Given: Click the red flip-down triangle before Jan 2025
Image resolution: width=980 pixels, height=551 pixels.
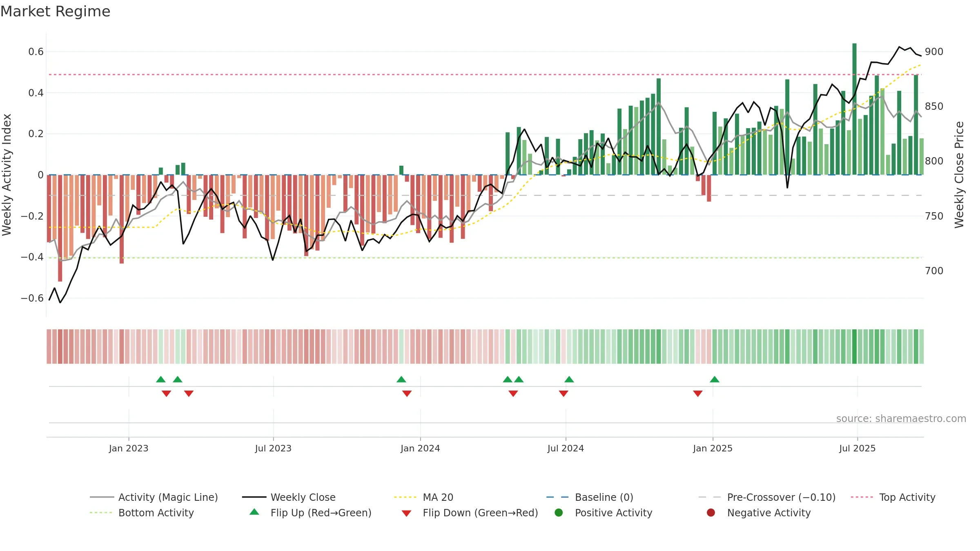Looking at the screenshot, I should point(698,393).
